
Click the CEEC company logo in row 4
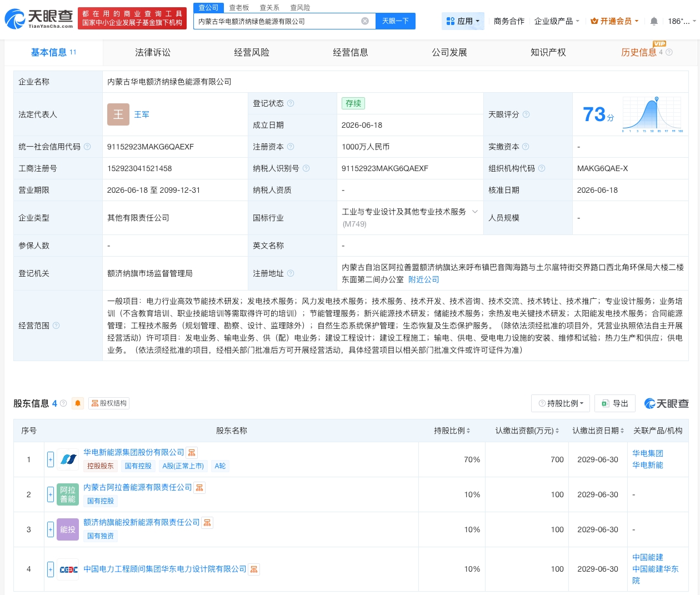click(x=68, y=569)
